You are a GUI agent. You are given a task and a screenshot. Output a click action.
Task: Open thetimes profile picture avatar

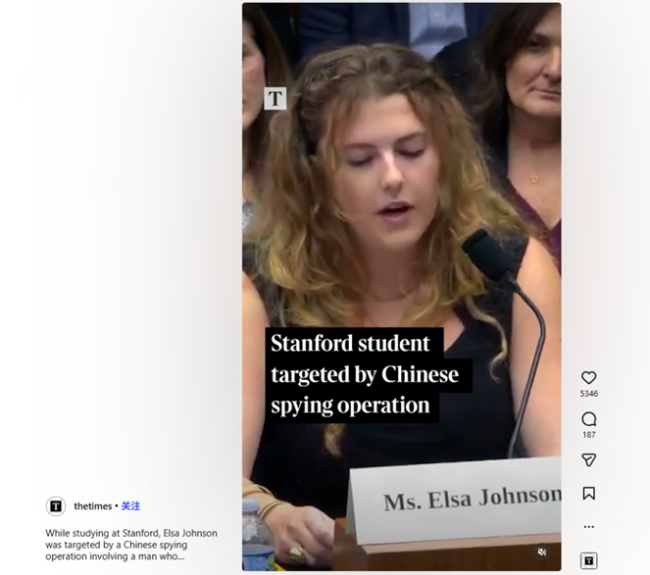click(56, 506)
